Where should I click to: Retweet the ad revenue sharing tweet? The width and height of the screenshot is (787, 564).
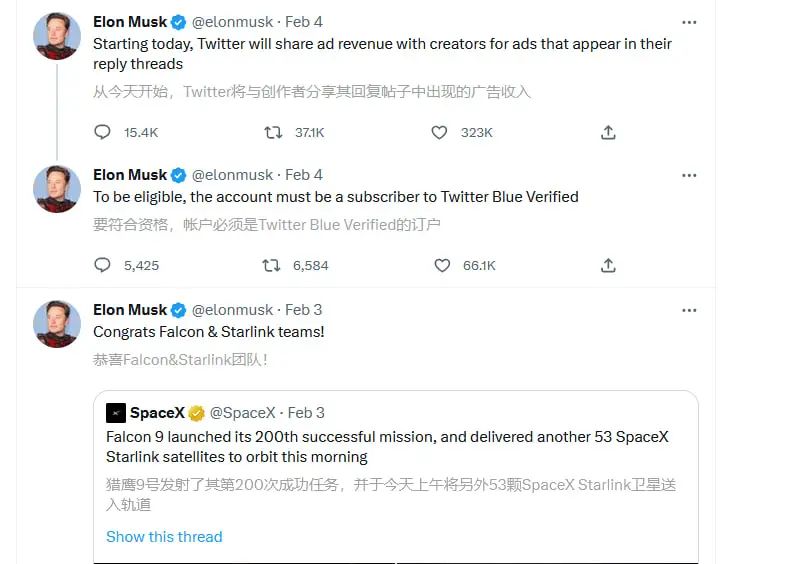(273, 132)
